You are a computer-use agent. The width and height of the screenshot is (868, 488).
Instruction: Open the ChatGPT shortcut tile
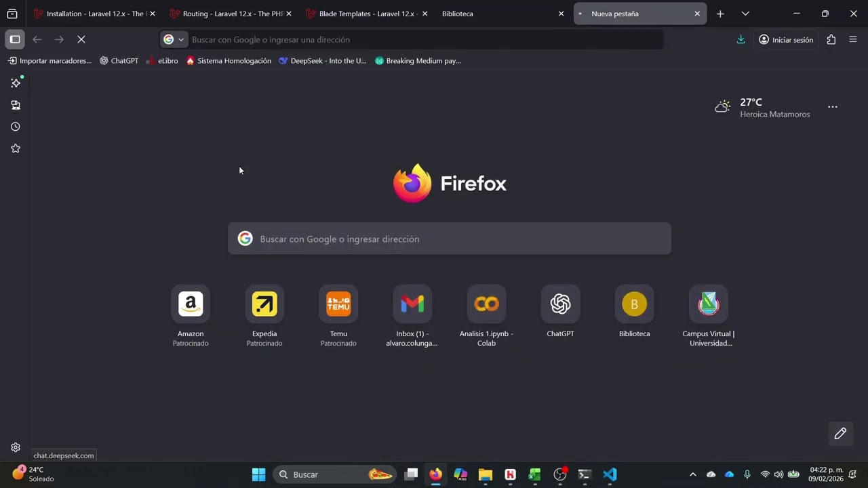pos(560,312)
